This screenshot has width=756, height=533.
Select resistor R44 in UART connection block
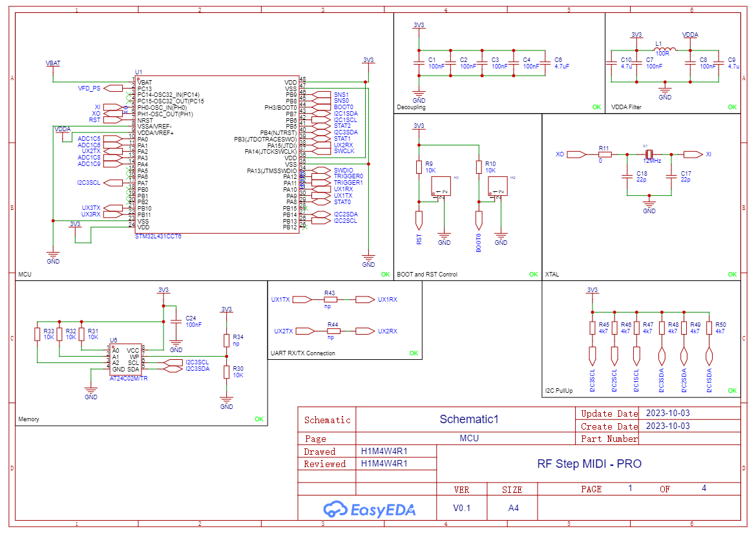coord(333,331)
